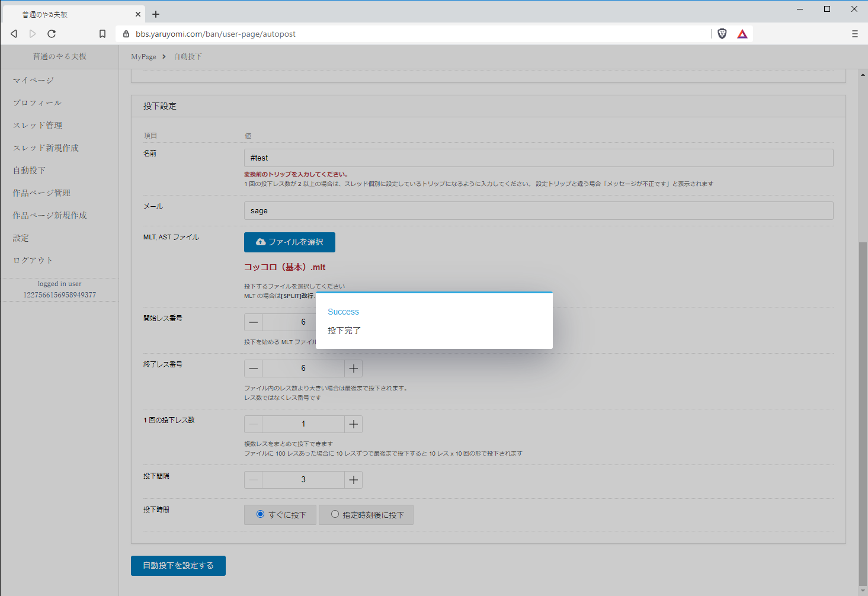868x596 pixels.
Task: Reload the page with the refresh icon
Action: click(52, 34)
